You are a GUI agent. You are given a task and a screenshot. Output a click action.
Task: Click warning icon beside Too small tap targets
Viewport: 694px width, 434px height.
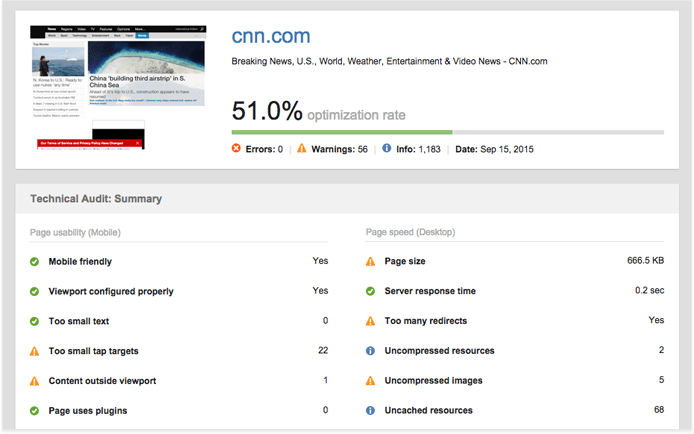pyautogui.click(x=34, y=351)
